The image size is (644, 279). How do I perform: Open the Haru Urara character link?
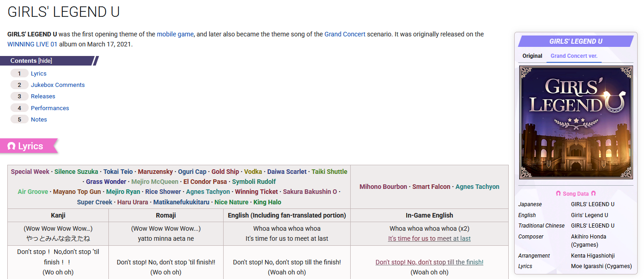click(x=133, y=202)
